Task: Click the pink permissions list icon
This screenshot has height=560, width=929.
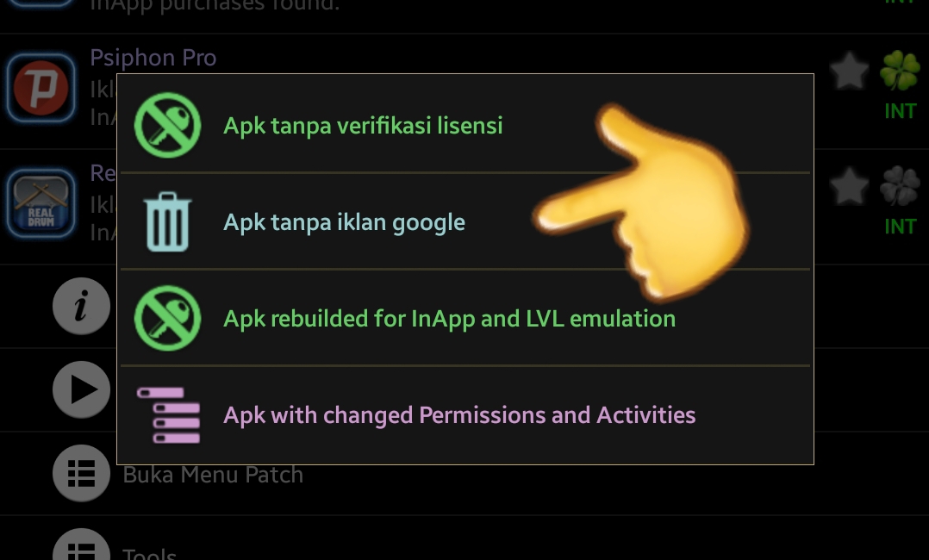Action: click(x=169, y=414)
